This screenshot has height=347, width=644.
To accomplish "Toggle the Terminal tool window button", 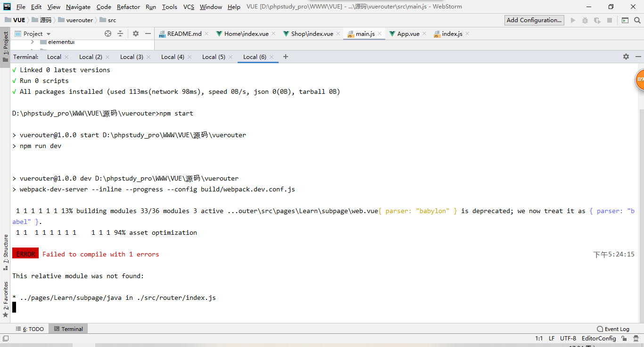I will point(68,329).
